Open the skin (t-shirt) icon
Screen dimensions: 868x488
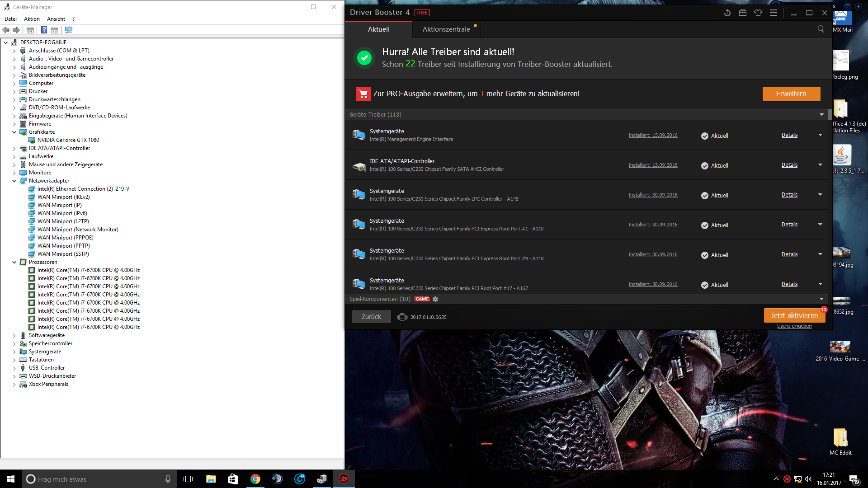tap(758, 13)
